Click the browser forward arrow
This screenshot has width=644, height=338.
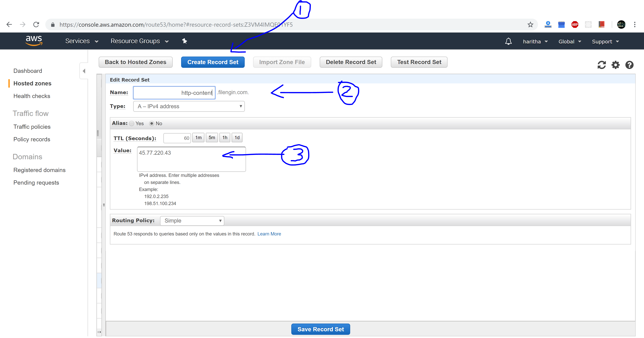[23, 25]
